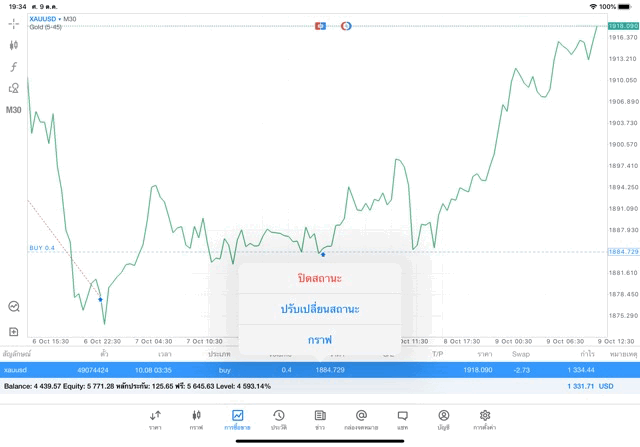Image resolution: width=640 pixels, height=447 pixels.
Task: Go to the ประวัติ history tab
Action: point(278,419)
